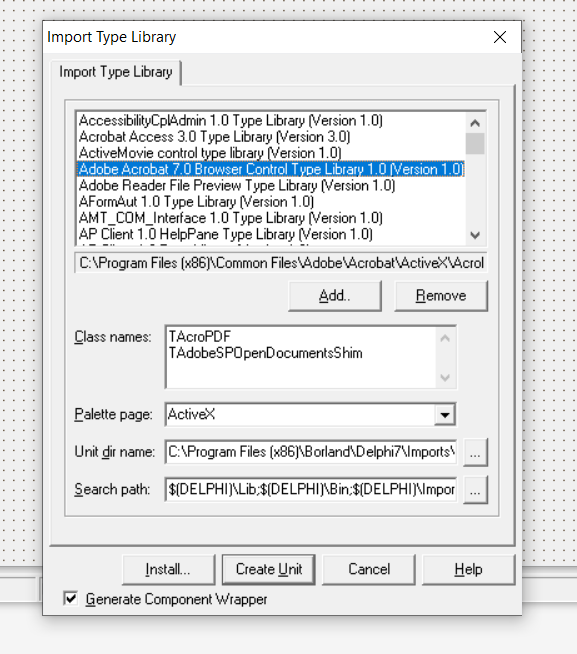Click the Unit dir name input field
Screen dimensions: 577x654
(x=311, y=452)
